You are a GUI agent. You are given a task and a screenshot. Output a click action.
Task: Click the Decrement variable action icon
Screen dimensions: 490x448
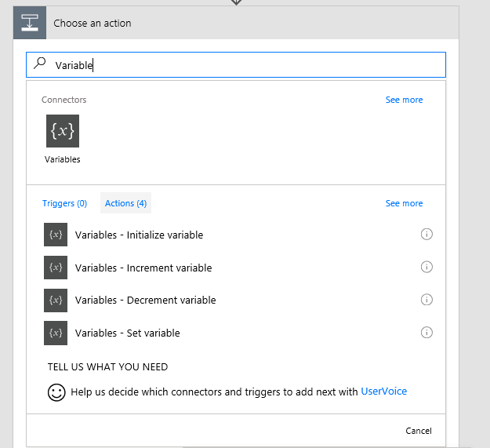pos(56,300)
